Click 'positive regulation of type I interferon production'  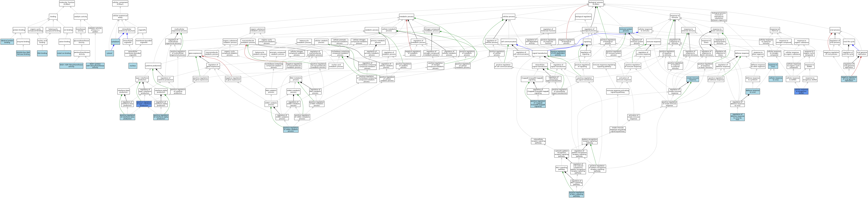144,104
